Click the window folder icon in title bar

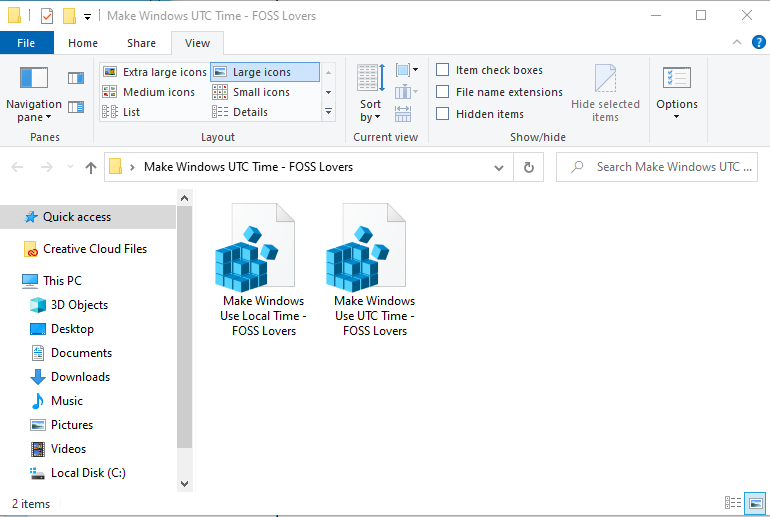pos(14,16)
